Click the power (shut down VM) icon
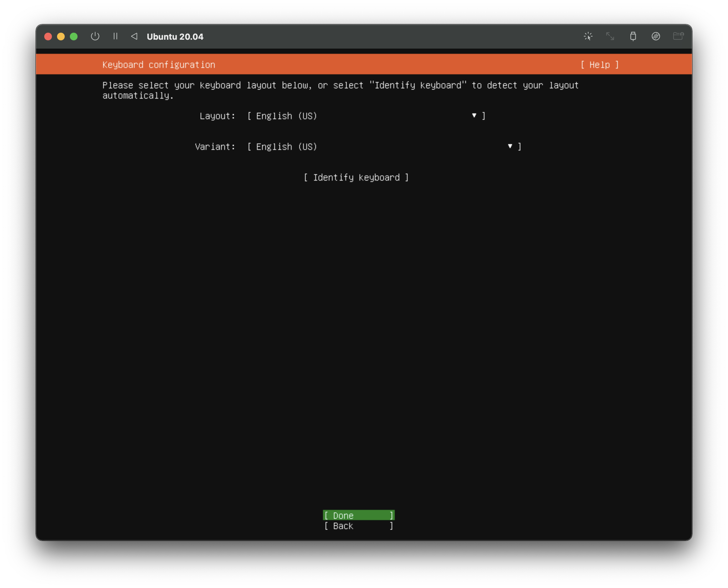The image size is (728, 588). coord(95,36)
